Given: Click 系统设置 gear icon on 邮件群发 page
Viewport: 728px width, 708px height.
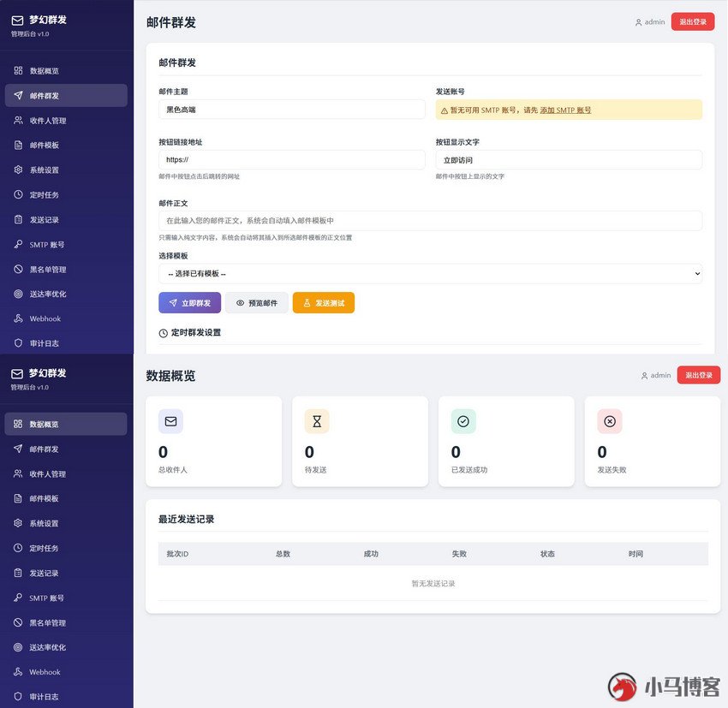Looking at the screenshot, I should 18,170.
